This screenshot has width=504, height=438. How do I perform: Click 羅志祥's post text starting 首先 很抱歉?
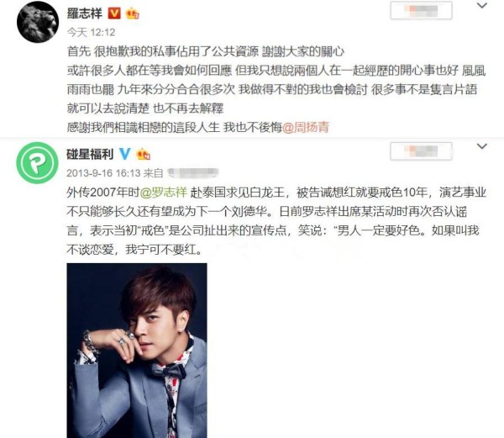[276, 89]
